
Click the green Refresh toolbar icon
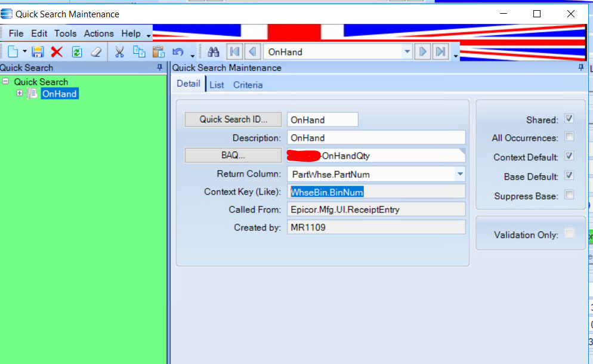[x=77, y=52]
